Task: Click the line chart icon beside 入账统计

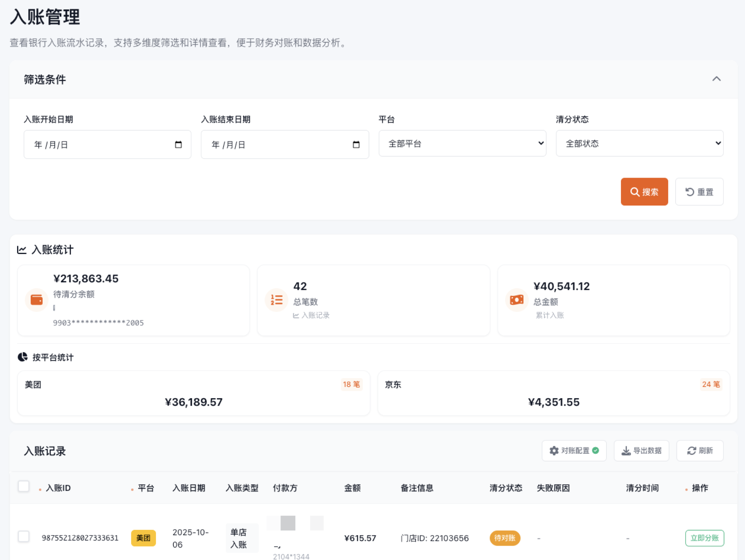Action: [22, 250]
